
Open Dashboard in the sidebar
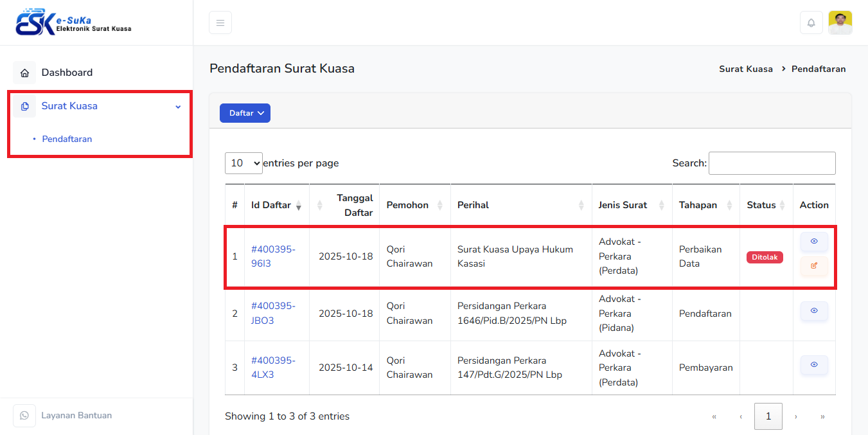(x=67, y=73)
